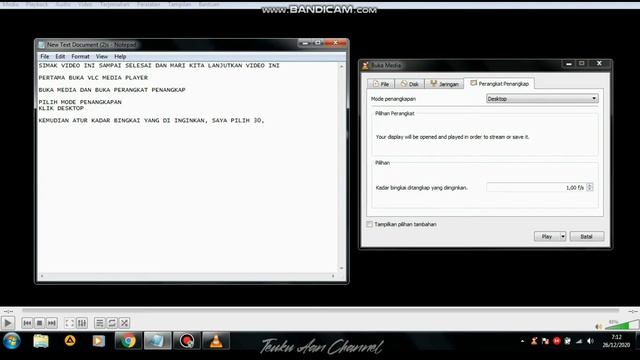The width and height of the screenshot is (640, 360).
Task: Select the Perangkat Penangkap tab
Action: 499,83
